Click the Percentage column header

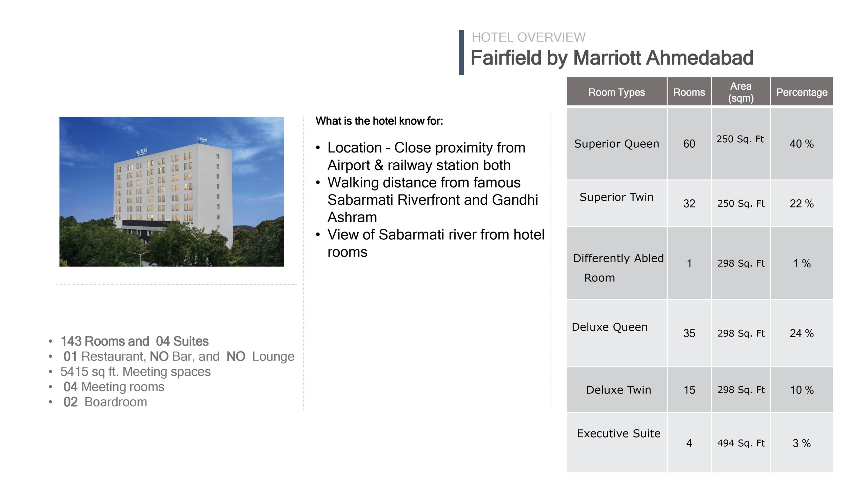(x=802, y=92)
